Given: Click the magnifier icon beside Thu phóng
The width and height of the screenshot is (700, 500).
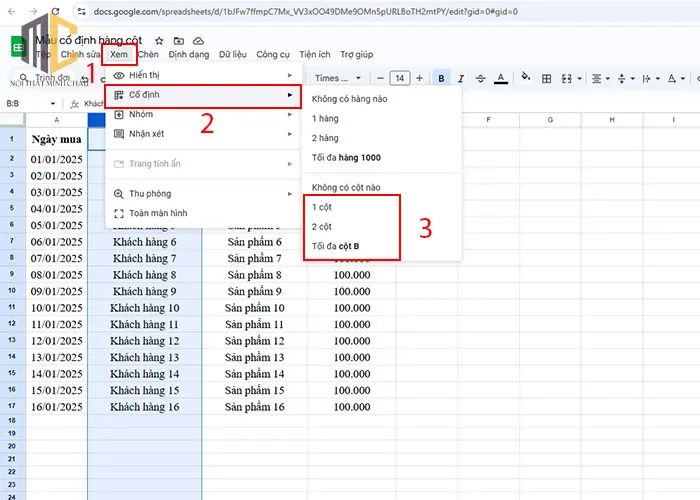Looking at the screenshot, I should [x=119, y=194].
